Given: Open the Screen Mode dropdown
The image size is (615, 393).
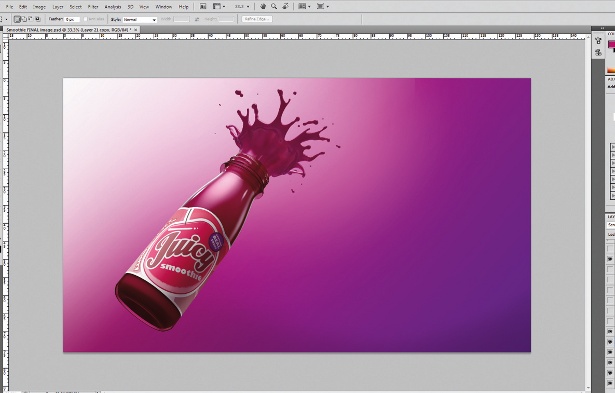Looking at the screenshot, I should (x=322, y=6).
